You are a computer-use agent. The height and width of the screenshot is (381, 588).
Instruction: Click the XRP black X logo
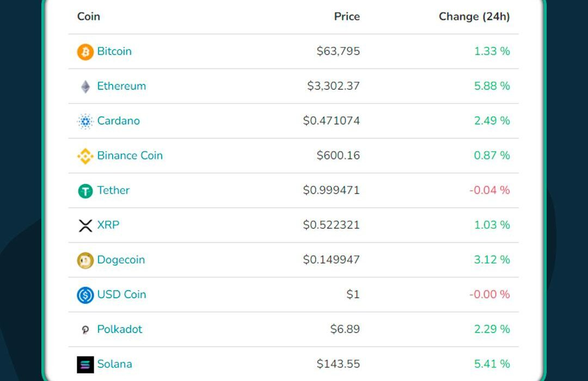85,225
